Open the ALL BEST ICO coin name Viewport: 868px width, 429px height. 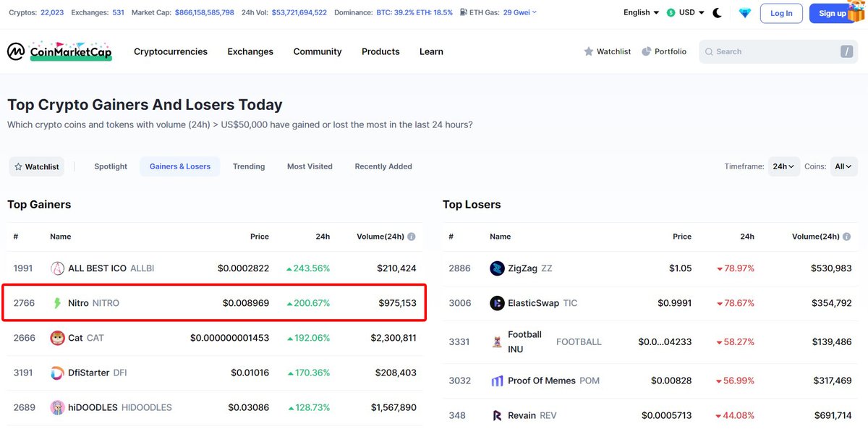(x=98, y=268)
